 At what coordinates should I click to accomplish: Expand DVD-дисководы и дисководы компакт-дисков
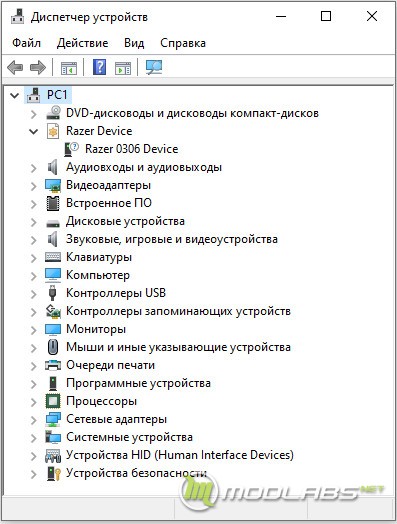(x=33, y=114)
